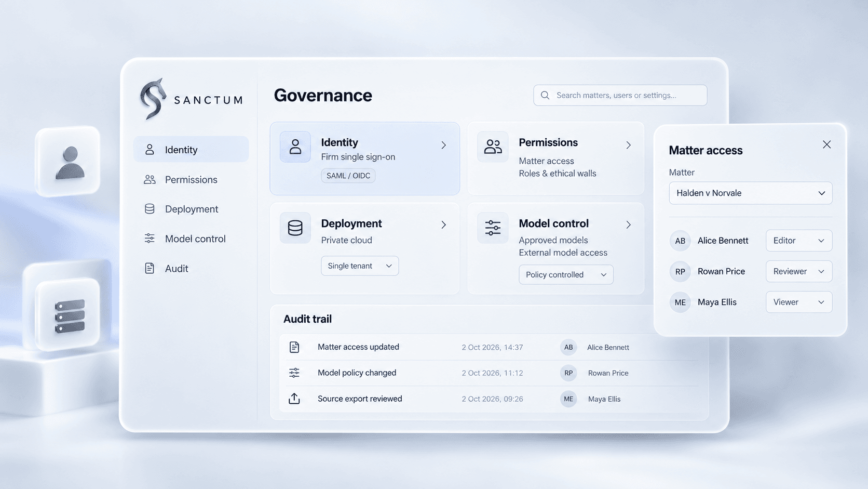Select Identity in the sidebar
The height and width of the screenshot is (489, 868).
point(191,150)
